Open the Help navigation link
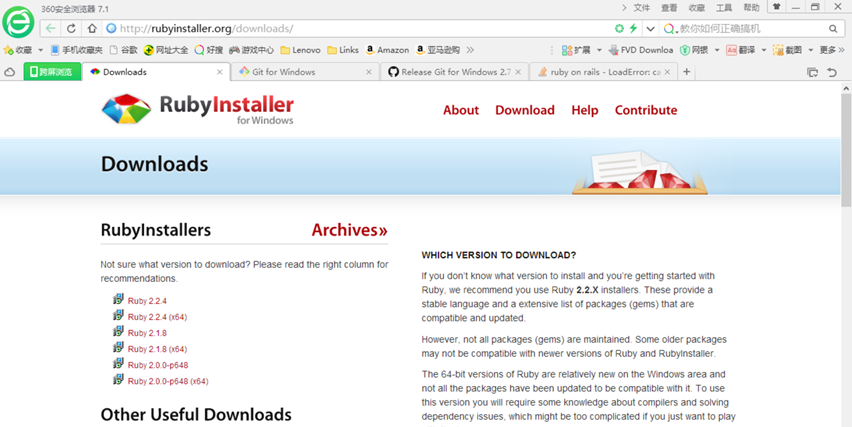852x427 pixels. [x=585, y=110]
